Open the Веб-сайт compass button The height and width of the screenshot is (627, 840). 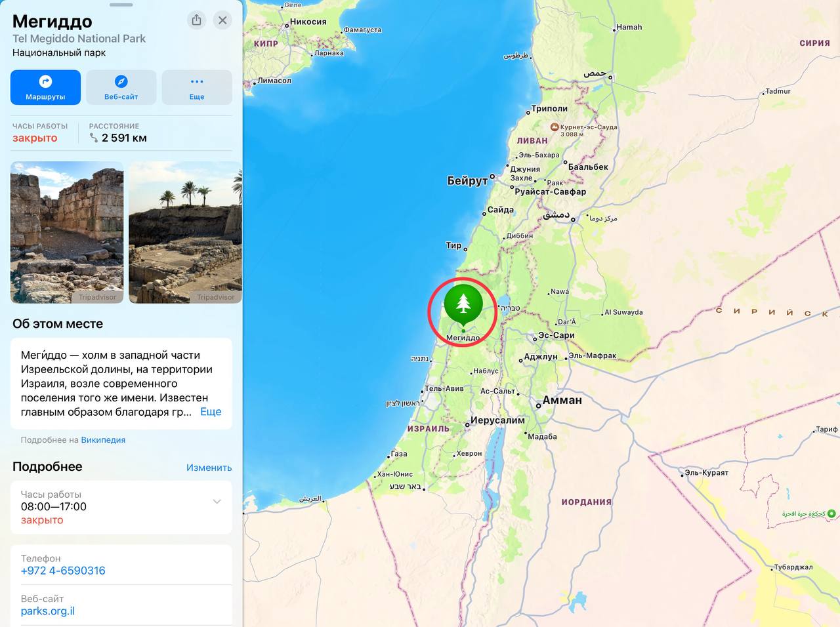tap(121, 88)
